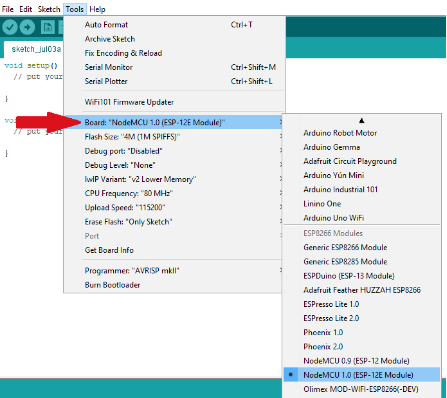The width and height of the screenshot is (447, 398).
Task: Launch WiFi101 Firmware Updater
Action: [174, 102]
